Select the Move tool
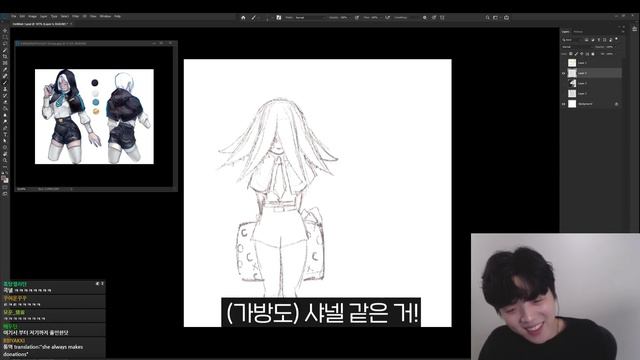The image size is (640, 360). [x=5, y=30]
